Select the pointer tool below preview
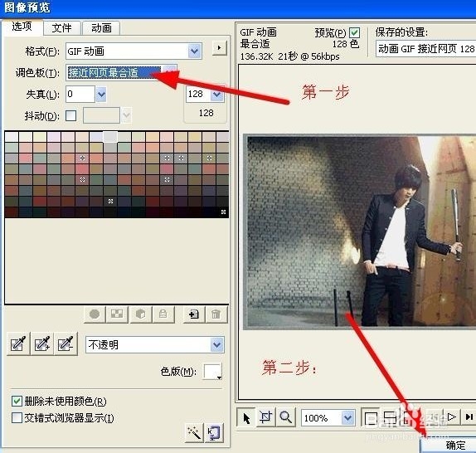Viewport: 476px width, 453px height. pos(247,418)
